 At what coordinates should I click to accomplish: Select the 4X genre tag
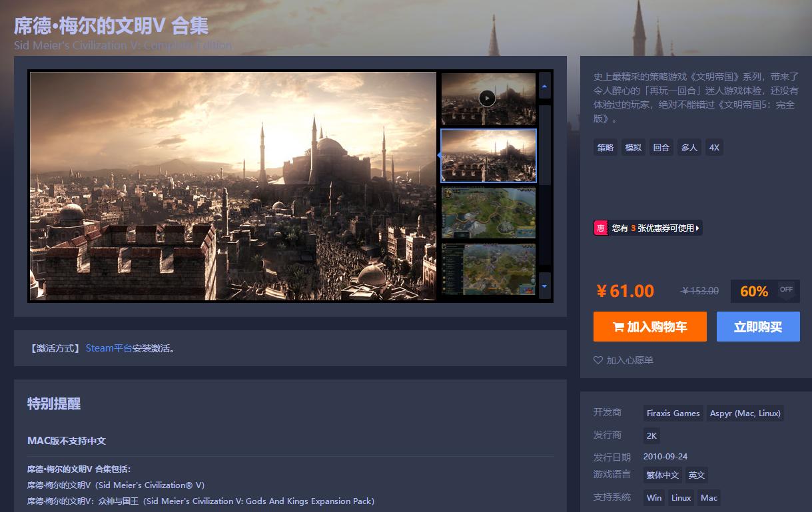pyautogui.click(x=714, y=147)
